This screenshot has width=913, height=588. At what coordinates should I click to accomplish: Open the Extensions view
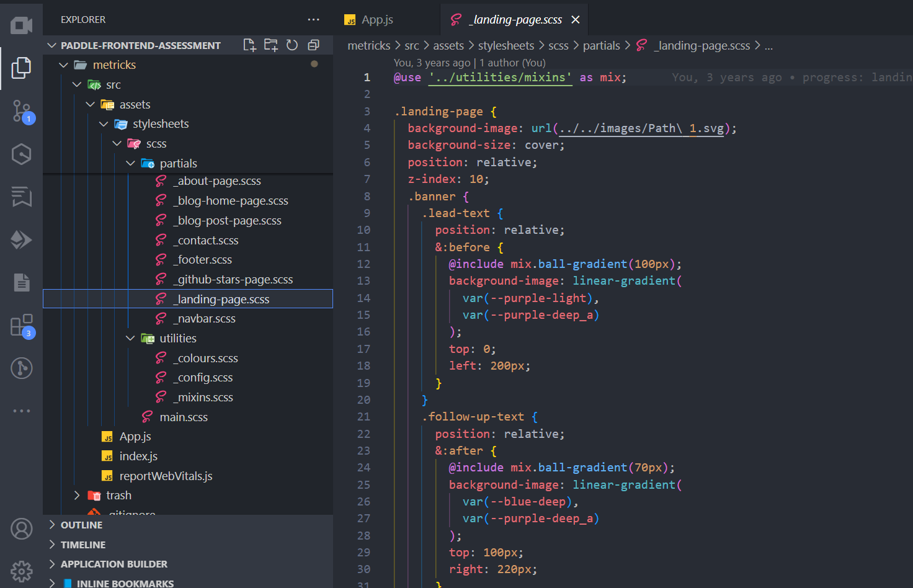(22, 326)
